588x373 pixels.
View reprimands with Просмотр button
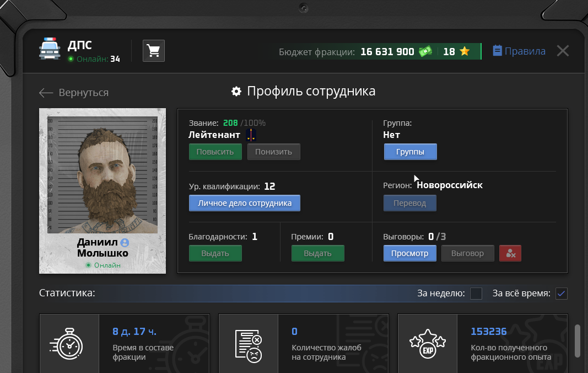[409, 253]
